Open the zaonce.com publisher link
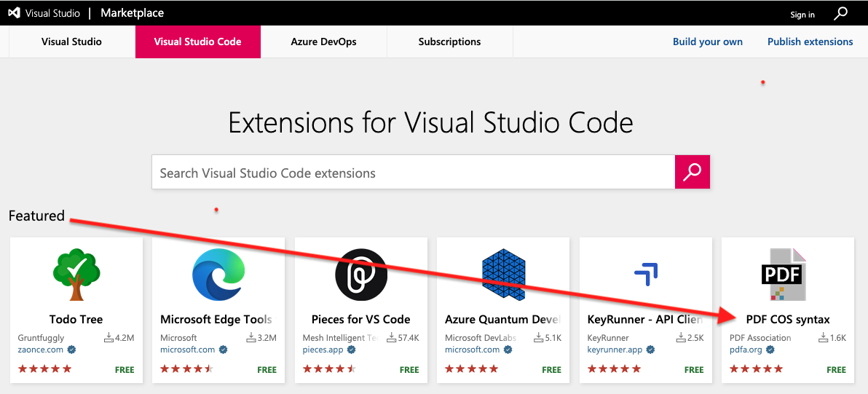This screenshot has height=394, width=868. point(40,350)
